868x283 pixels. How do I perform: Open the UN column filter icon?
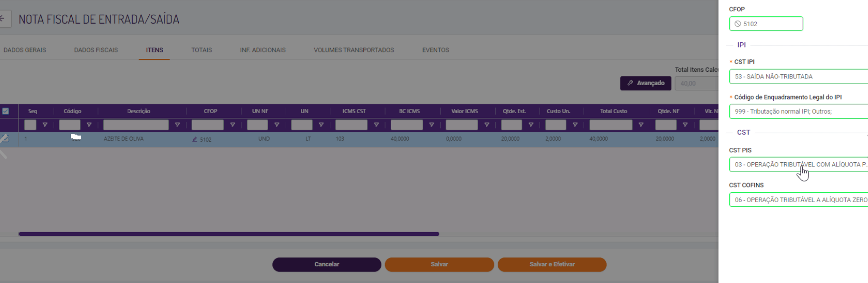(321, 125)
